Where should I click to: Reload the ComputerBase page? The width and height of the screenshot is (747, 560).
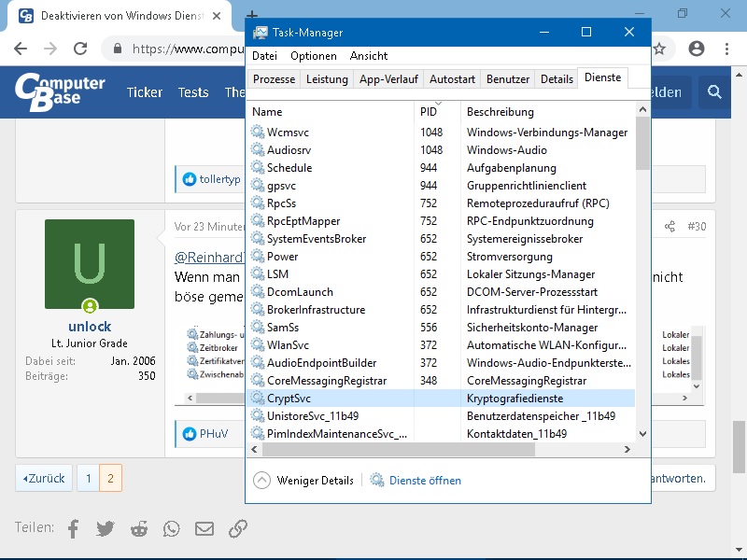(80, 49)
